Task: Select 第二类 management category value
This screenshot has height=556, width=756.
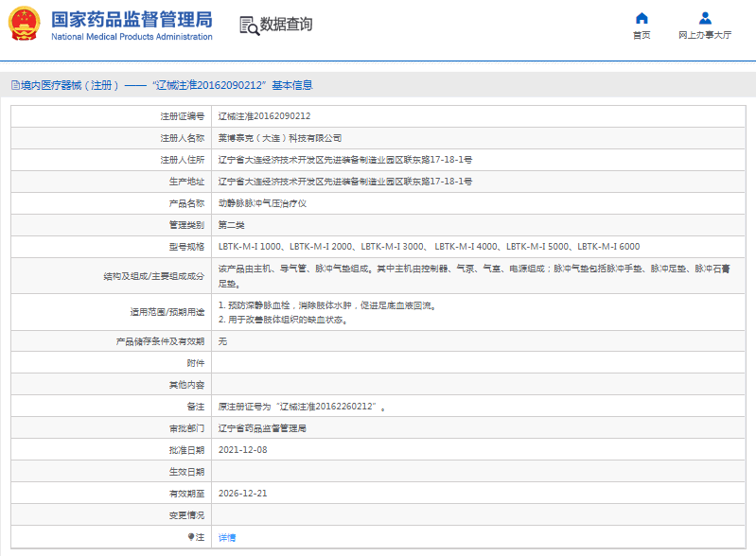Action: 232,225
